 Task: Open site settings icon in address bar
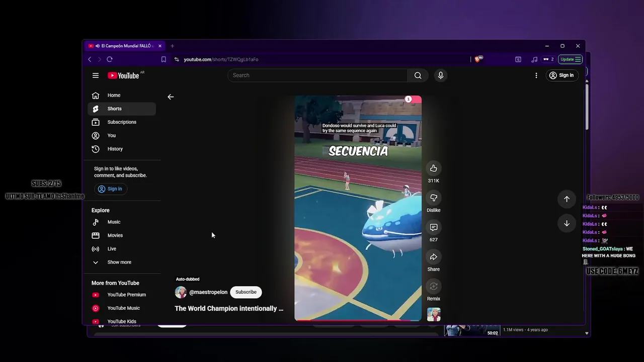pyautogui.click(x=177, y=59)
